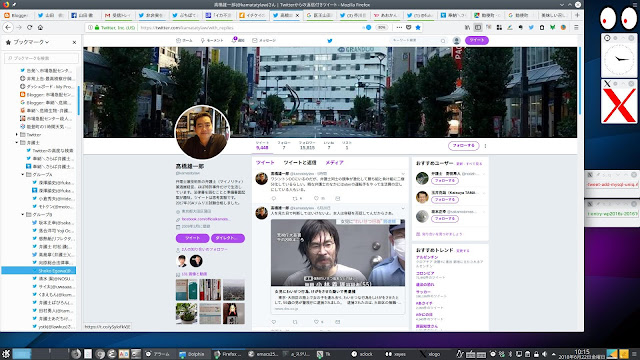Collapse the グループB bookmark folder
The width and height of the screenshot is (640, 360).
click(x=23, y=214)
